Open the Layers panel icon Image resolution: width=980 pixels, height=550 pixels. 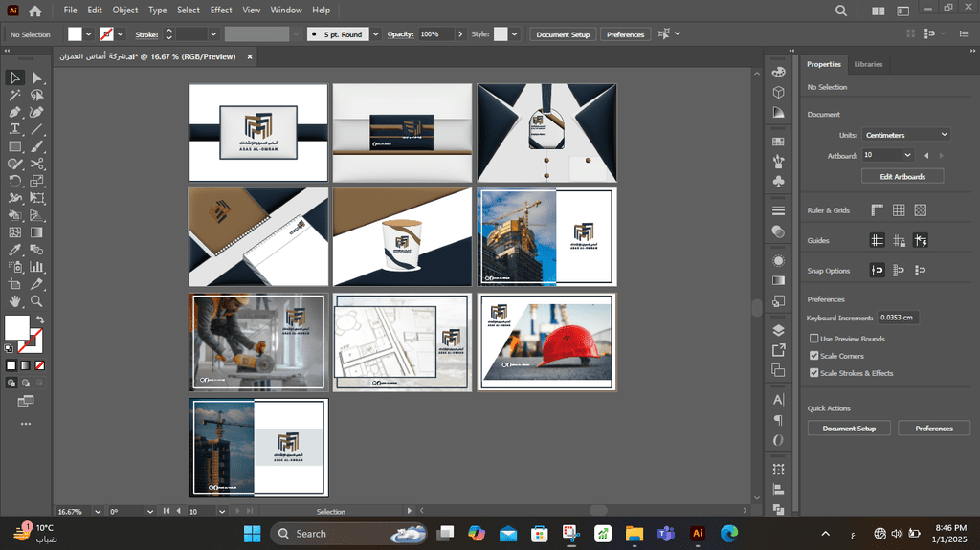point(778,330)
